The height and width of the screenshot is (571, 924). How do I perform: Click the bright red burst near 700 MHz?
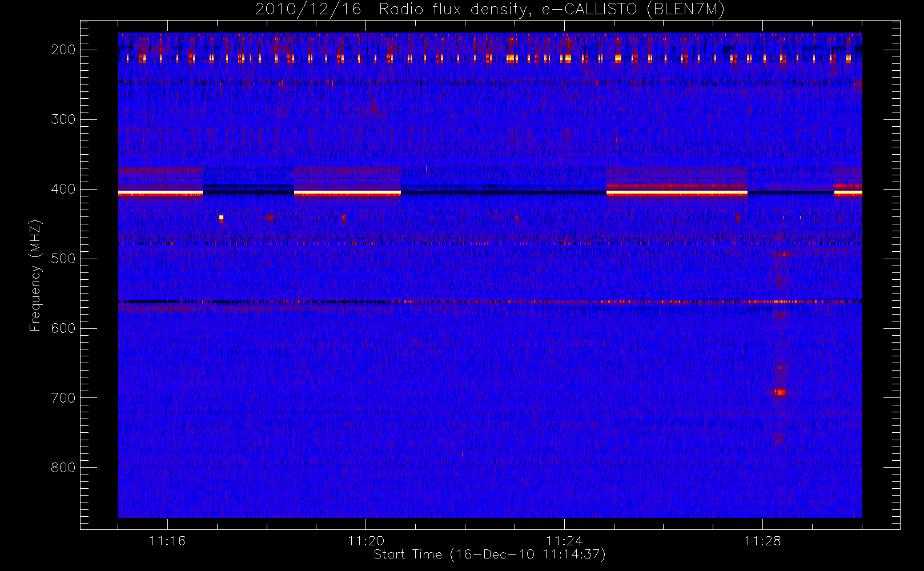tap(780, 392)
